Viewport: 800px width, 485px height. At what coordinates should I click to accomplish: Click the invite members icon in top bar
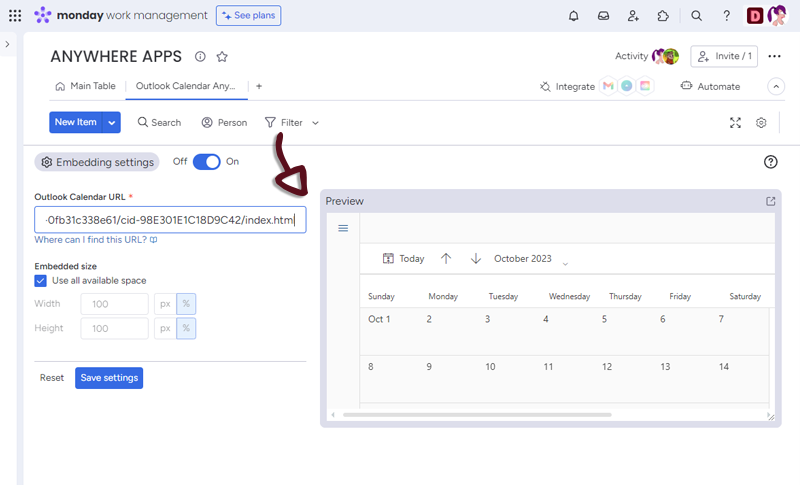633,16
